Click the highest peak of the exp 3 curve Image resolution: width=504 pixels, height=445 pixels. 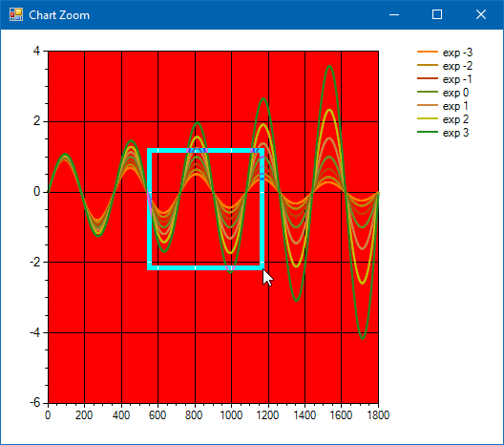(x=329, y=66)
